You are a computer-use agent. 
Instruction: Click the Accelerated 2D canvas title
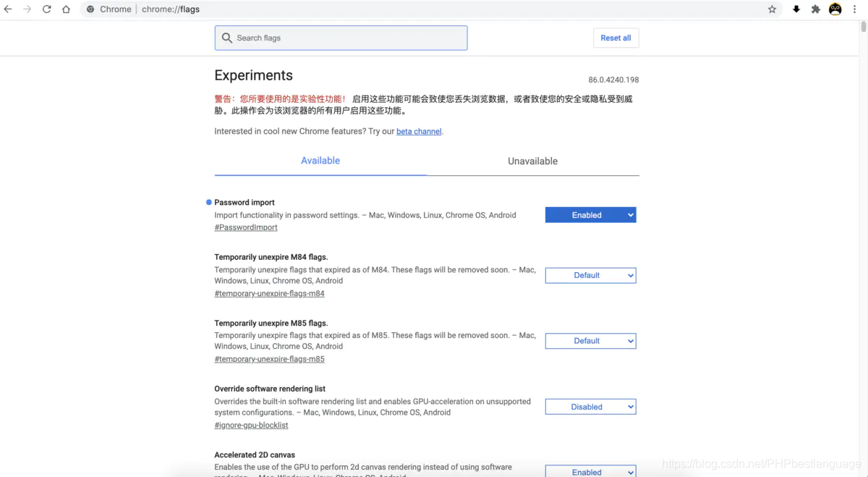pos(255,455)
